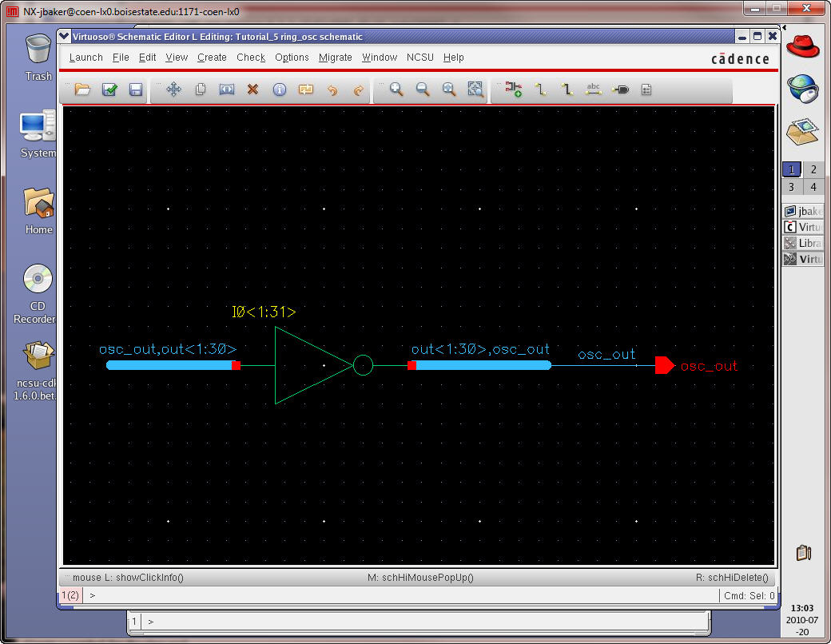
Task: Select the I0<1:31> inverter symbol
Action: pos(308,365)
